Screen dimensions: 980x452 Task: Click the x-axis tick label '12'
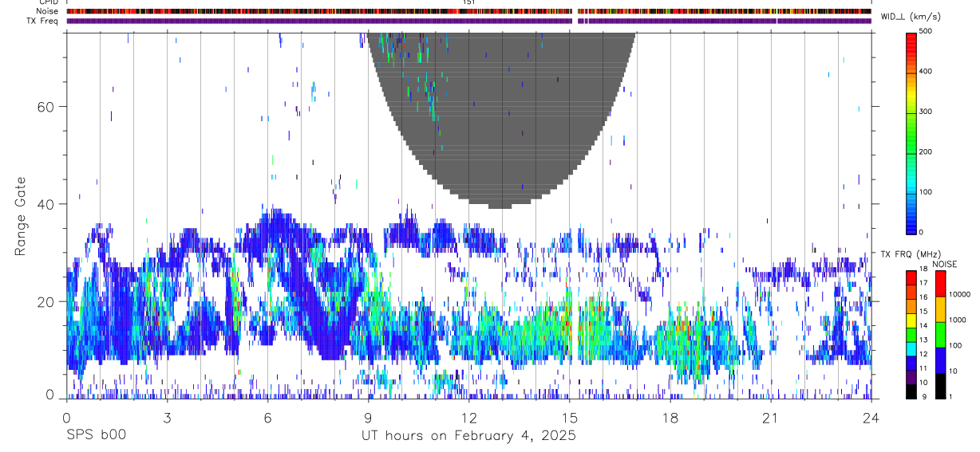coord(469,418)
